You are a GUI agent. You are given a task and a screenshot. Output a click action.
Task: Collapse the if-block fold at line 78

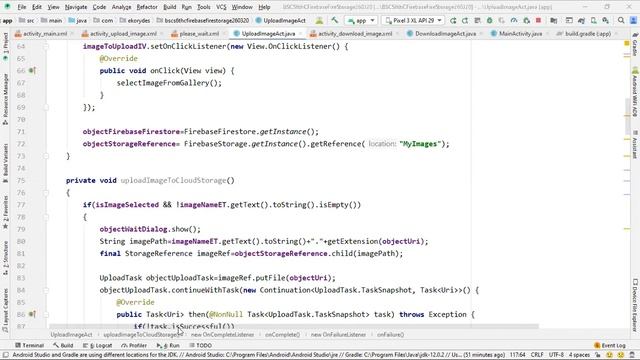pos(46,217)
